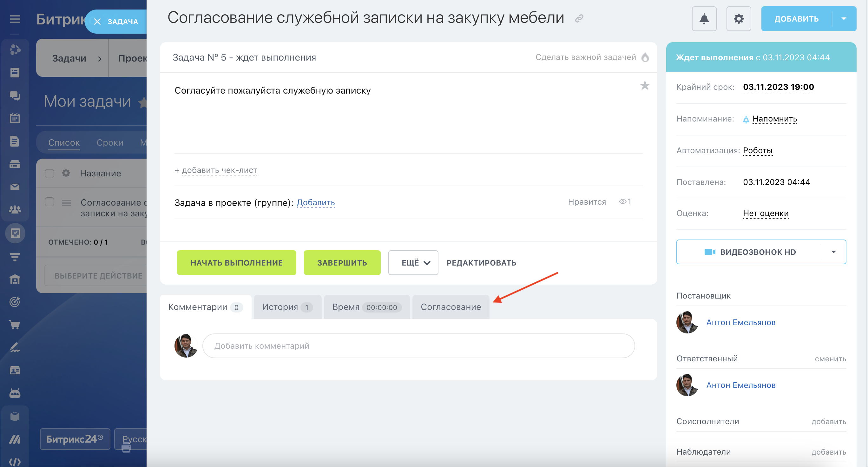Click the notification bell icon
This screenshot has height=467, width=868.
coord(704,19)
